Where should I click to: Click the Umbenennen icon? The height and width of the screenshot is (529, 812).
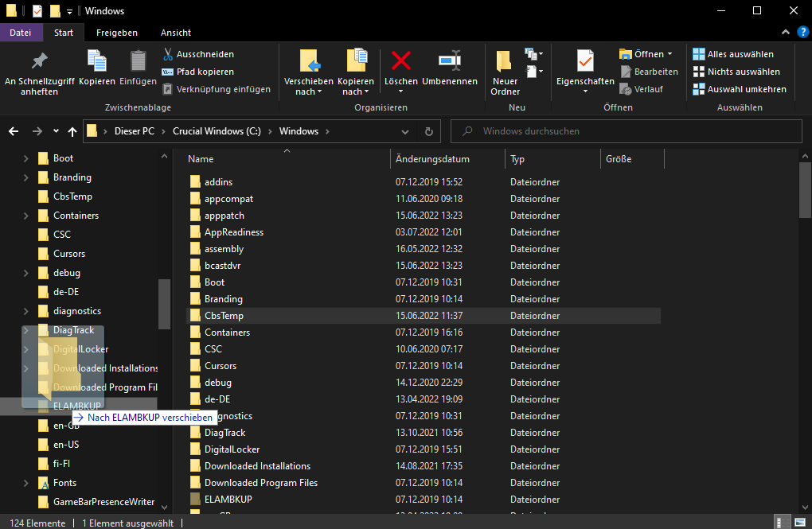pyautogui.click(x=450, y=60)
